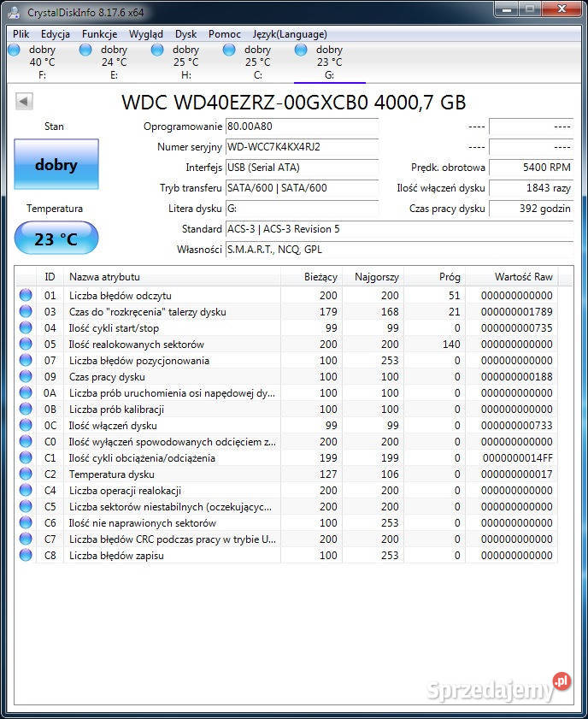The width and height of the screenshot is (588, 719).
Task: Click status orb for attribute 01 read errors
Action: 26,295
